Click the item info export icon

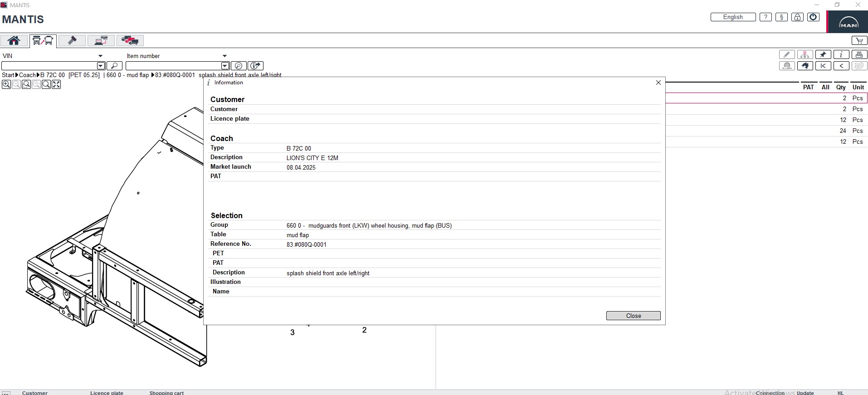tap(256, 66)
